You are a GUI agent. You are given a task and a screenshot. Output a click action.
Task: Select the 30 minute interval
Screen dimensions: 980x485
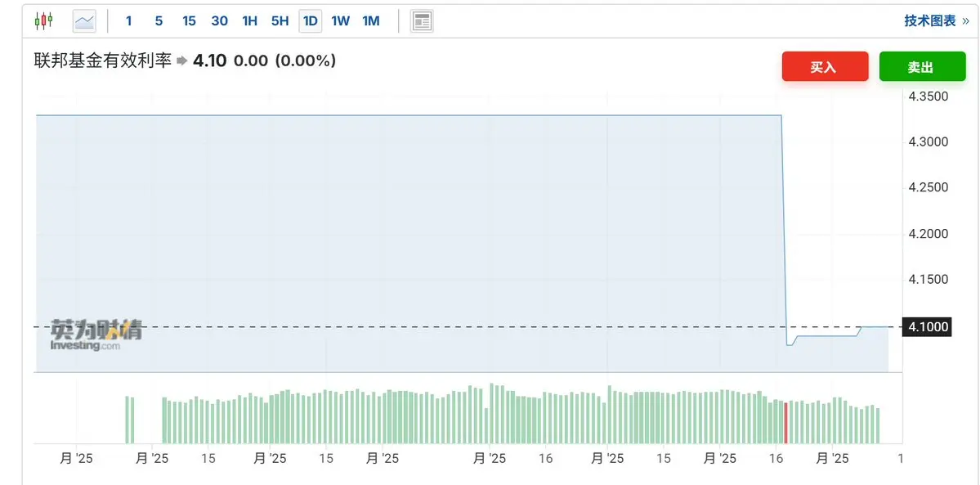click(x=219, y=21)
